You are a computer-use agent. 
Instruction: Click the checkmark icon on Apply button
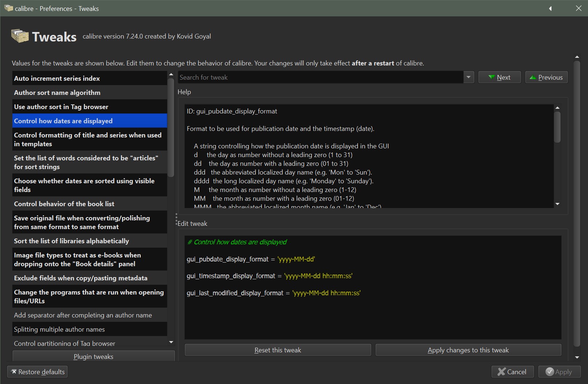tap(550, 372)
